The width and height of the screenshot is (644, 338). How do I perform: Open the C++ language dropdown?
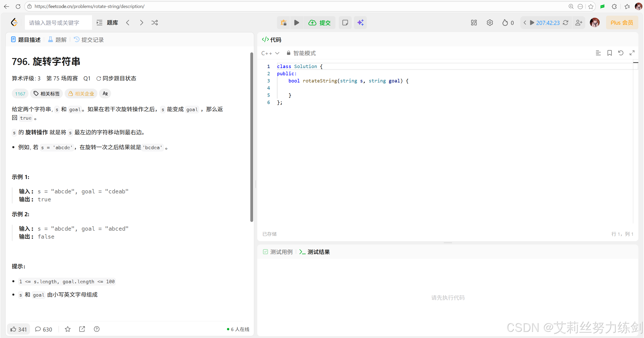click(x=270, y=53)
